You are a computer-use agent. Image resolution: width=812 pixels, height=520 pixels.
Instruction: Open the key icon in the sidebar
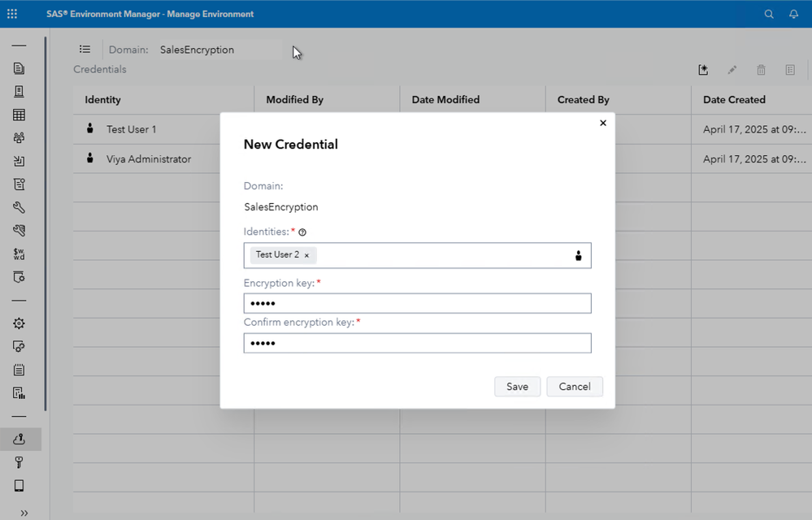[x=19, y=462]
